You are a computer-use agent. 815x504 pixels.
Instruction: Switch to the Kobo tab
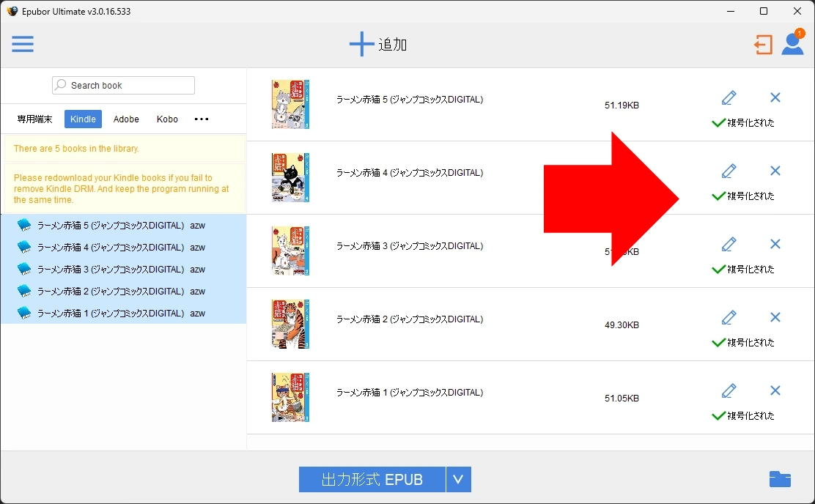tap(167, 119)
